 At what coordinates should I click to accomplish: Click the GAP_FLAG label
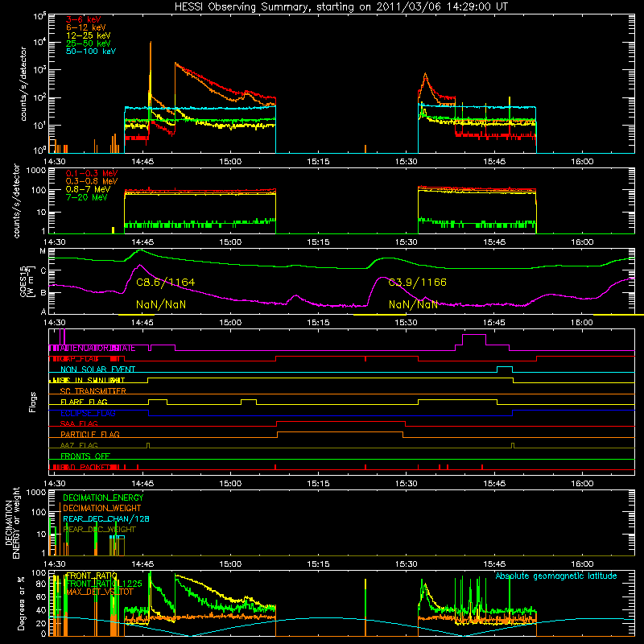[x=80, y=358]
